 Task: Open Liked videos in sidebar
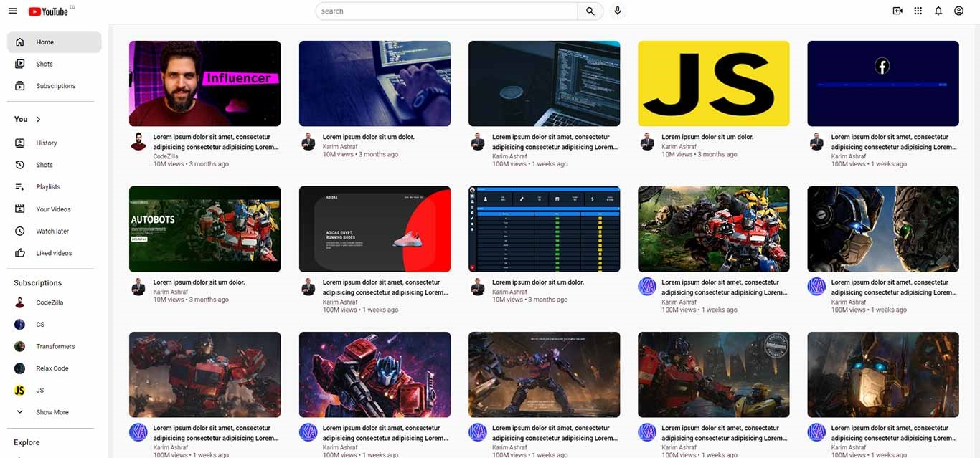[53, 253]
